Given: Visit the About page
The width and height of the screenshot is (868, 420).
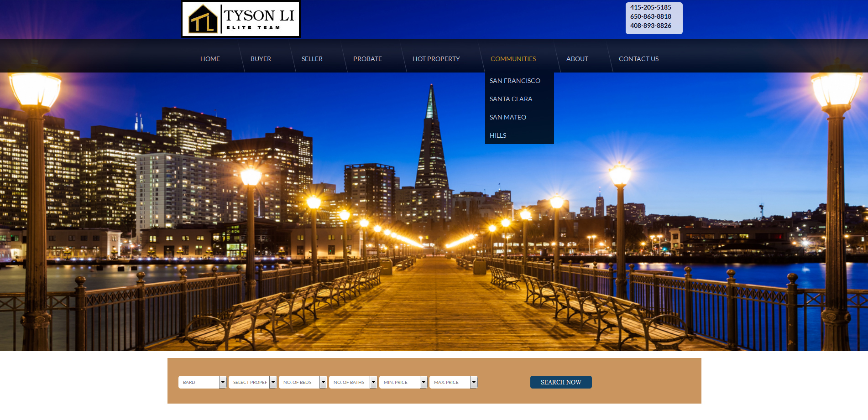Looking at the screenshot, I should click(x=577, y=59).
